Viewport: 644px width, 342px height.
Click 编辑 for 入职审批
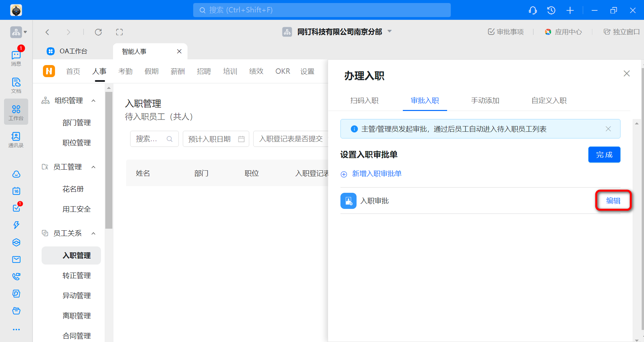pyautogui.click(x=613, y=201)
